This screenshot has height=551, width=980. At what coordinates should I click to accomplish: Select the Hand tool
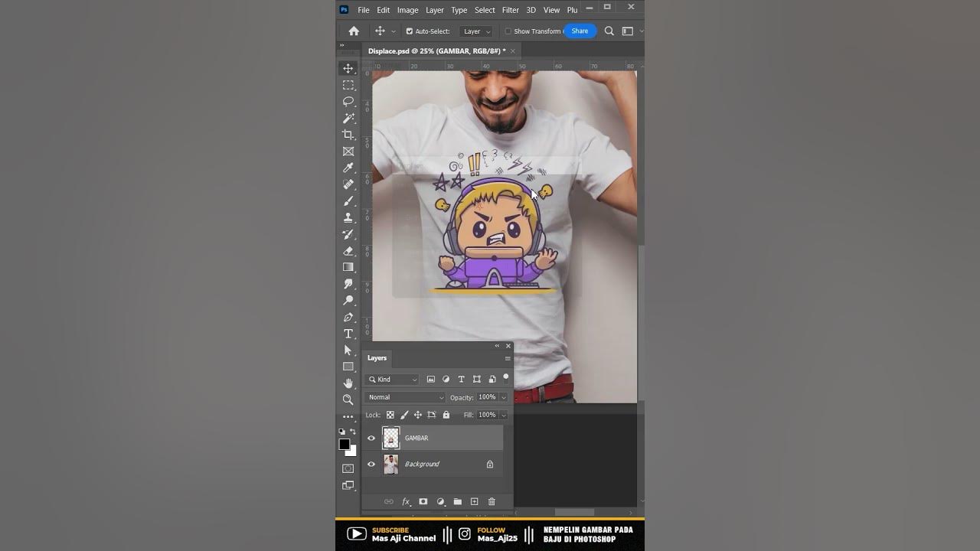348,383
